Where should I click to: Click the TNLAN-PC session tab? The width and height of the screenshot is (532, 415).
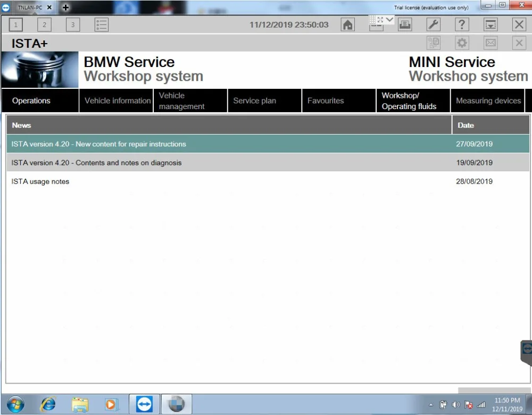tap(30, 7)
